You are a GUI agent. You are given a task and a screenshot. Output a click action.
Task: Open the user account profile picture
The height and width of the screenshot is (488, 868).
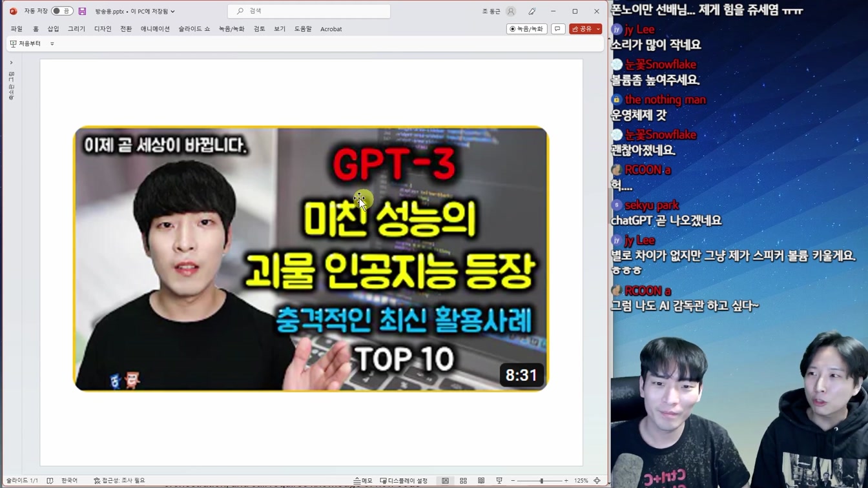[x=511, y=11]
